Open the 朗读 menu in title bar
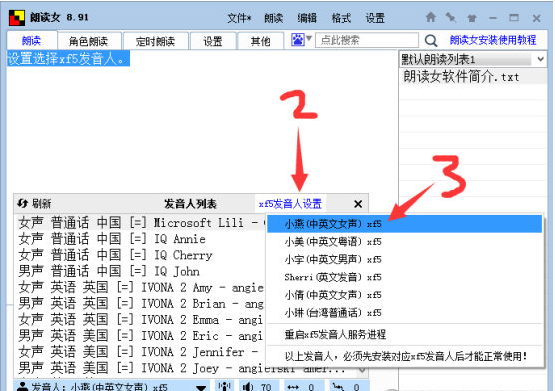This screenshot has height=391, width=555. tap(273, 18)
